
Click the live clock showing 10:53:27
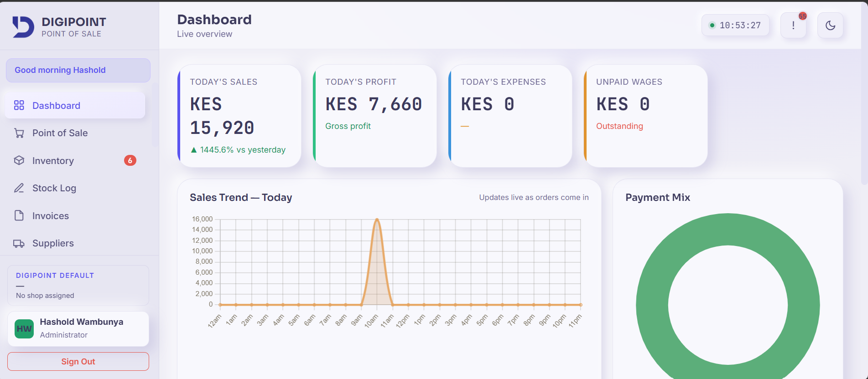(x=735, y=25)
